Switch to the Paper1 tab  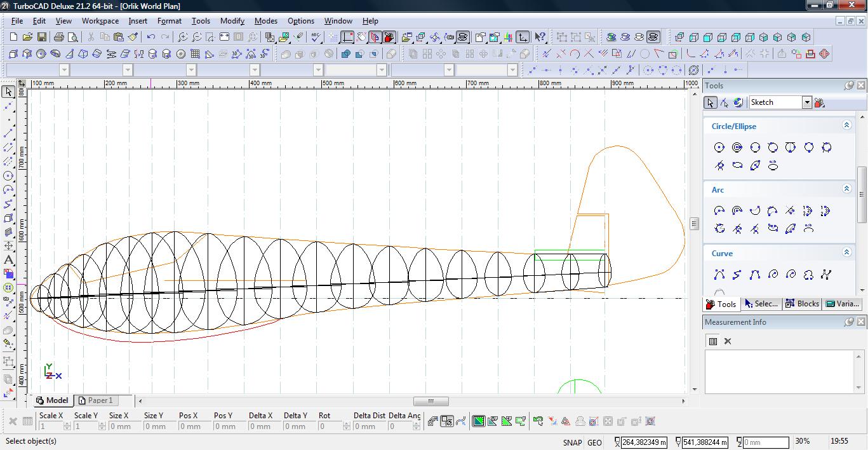tap(96, 400)
